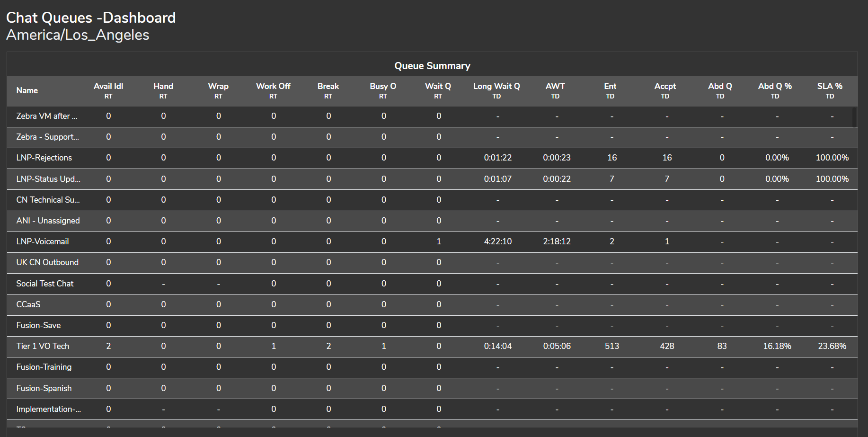Sort by Avail Idl column header
The image size is (868, 437).
pos(108,90)
